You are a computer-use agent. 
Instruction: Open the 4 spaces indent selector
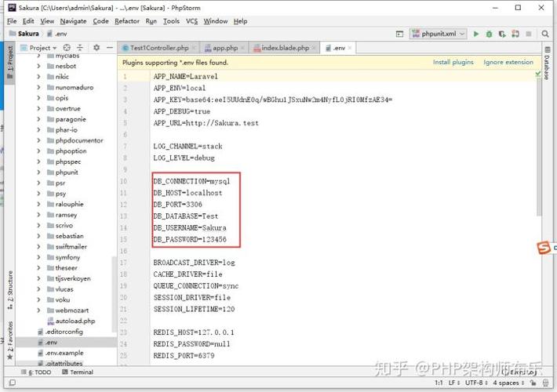click(x=508, y=383)
